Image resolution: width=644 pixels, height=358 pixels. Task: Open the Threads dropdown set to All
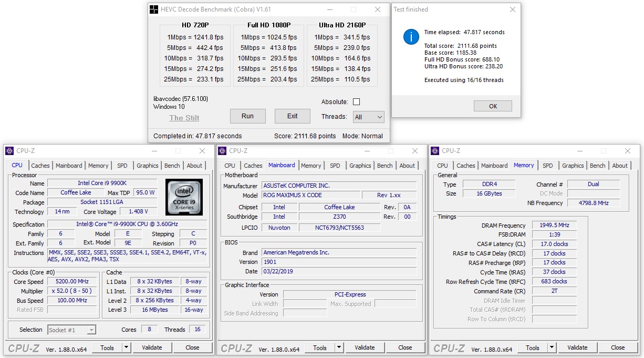coord(368,117)
